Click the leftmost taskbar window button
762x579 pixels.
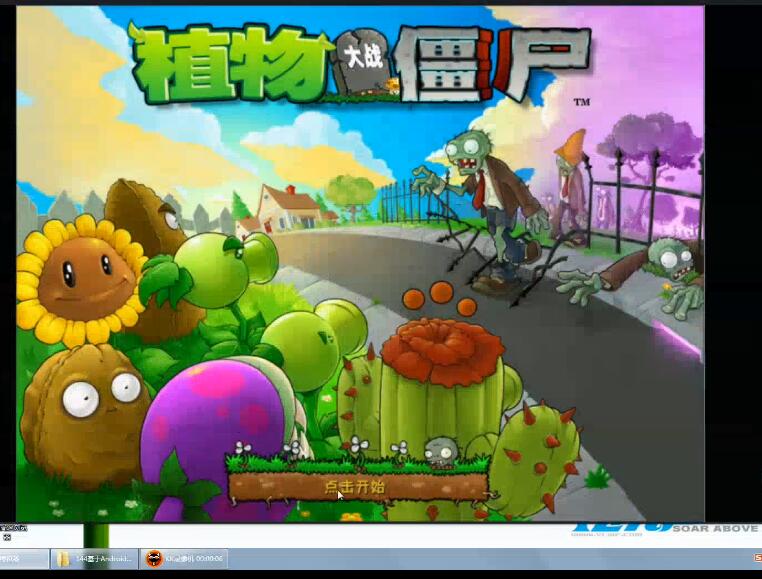point(24,559)
